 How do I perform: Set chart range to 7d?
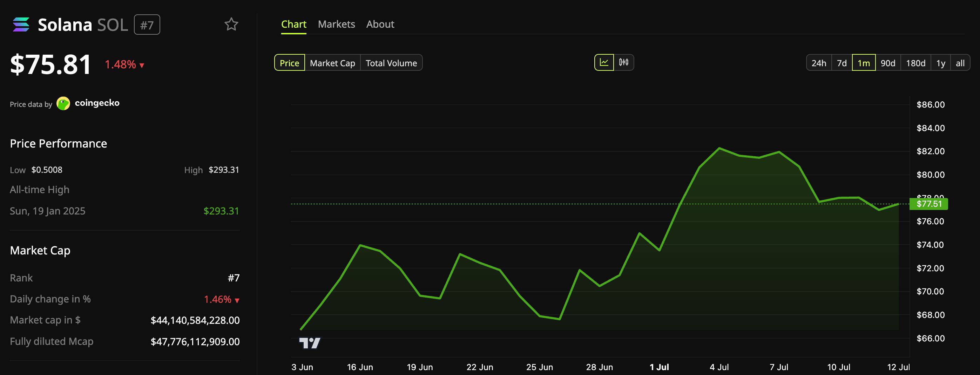click(842, 63)
